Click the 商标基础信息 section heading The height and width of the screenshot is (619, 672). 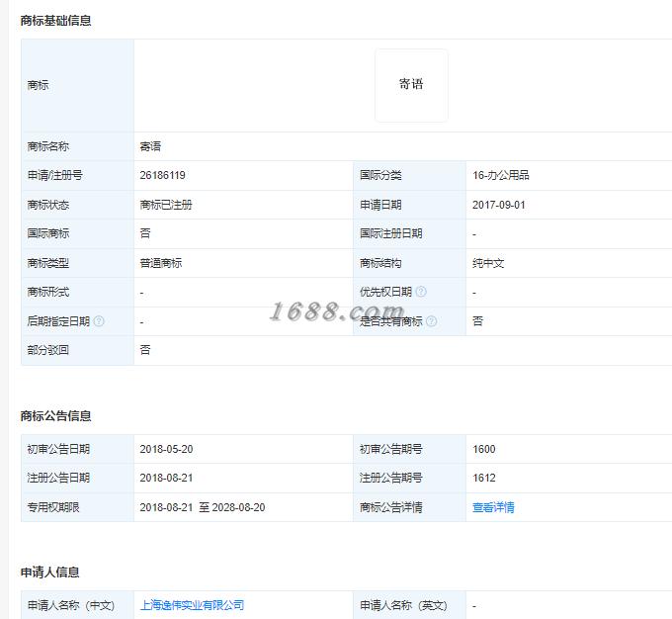(x=55, y=21)
